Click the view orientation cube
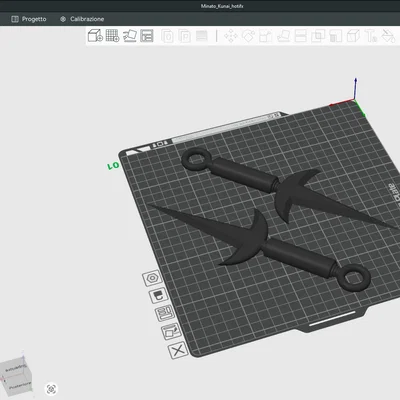 coord(16,376)
